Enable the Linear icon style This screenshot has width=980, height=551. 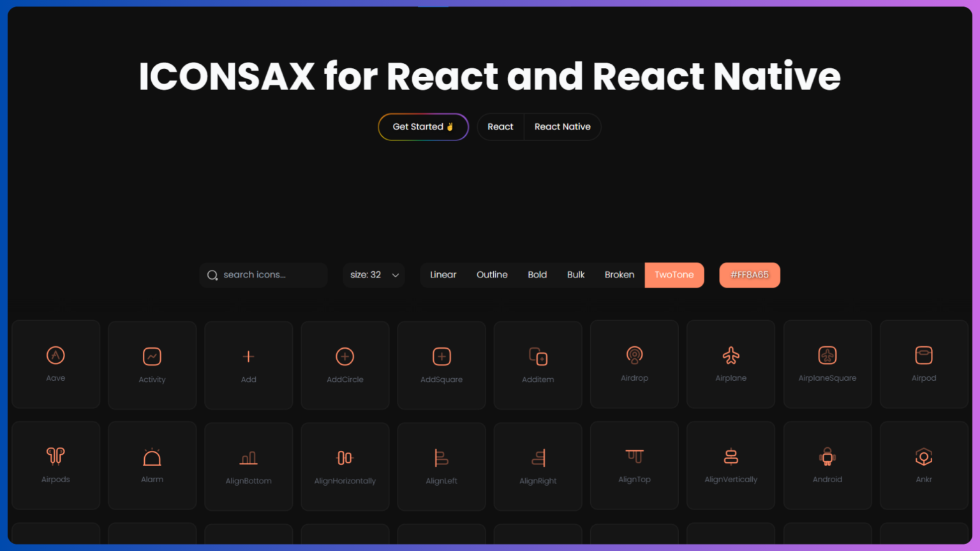[x=443, y=274]
